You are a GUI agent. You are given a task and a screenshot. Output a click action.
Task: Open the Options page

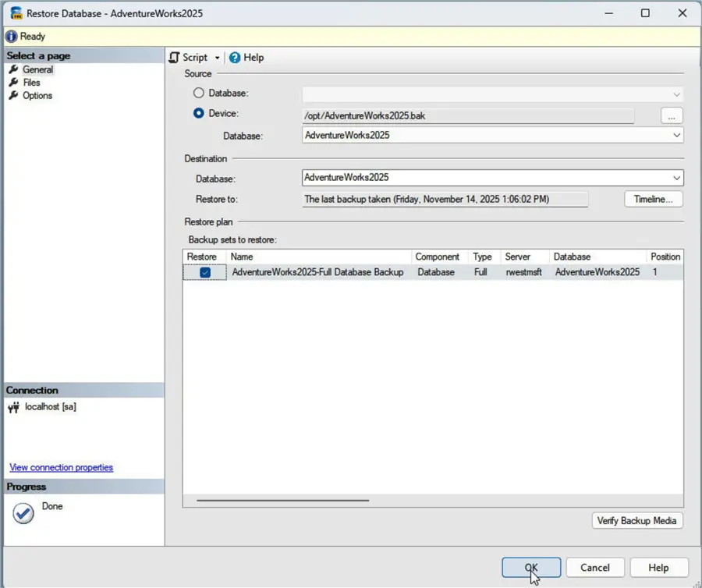(37, 95)
